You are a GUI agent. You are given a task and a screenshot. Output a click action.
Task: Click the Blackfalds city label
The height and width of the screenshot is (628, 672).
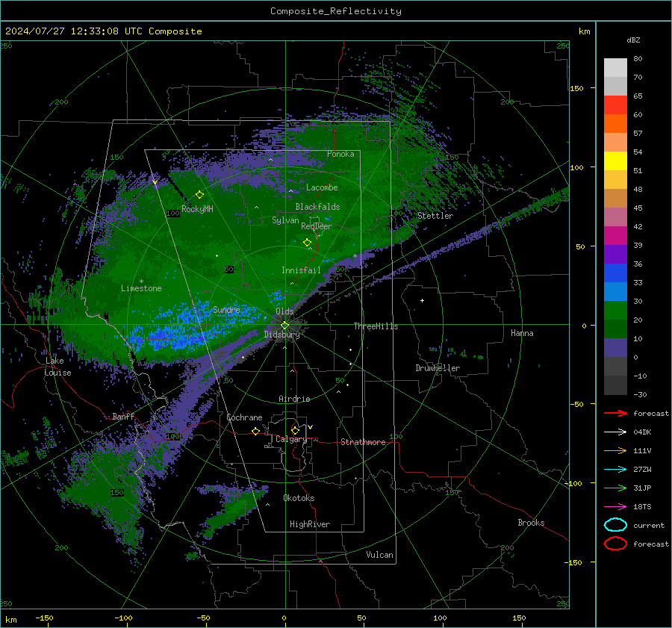click(317, 207)
